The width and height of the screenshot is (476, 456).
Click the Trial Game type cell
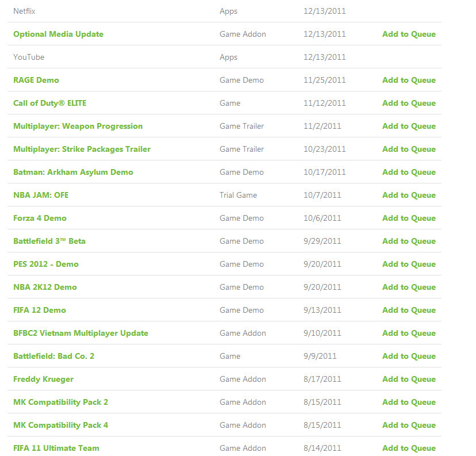239,195
